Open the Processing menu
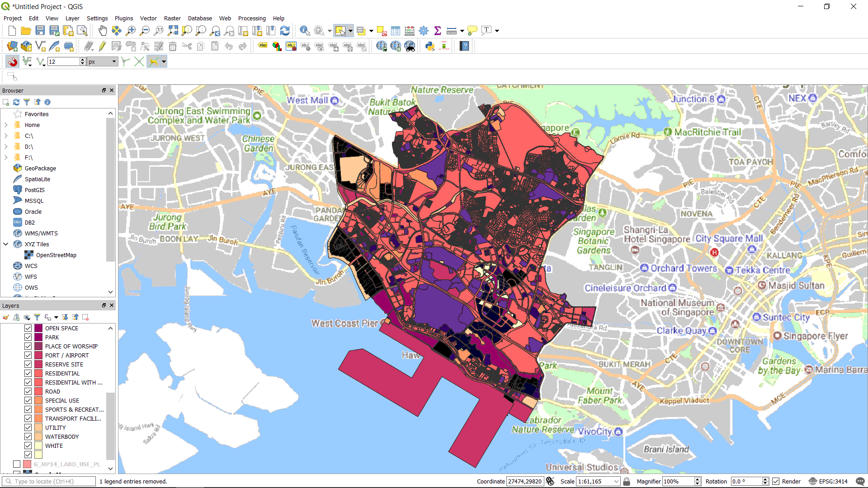The height and width of the screenshot is (488, 868). [251, 19]
